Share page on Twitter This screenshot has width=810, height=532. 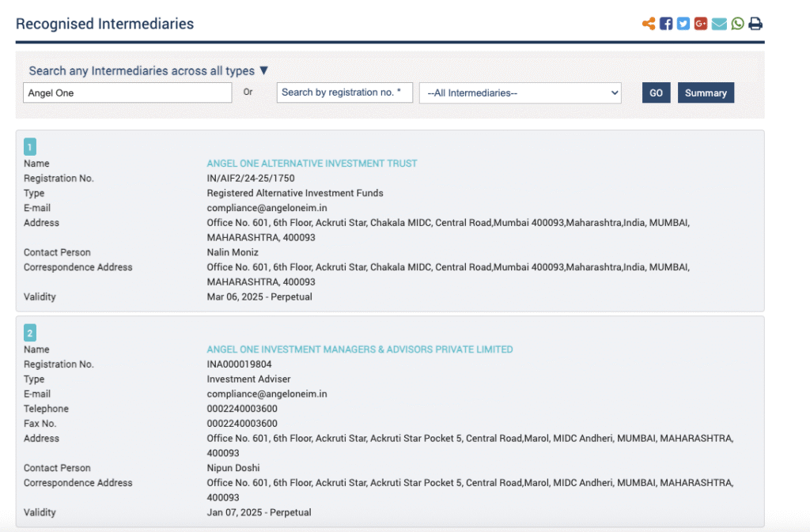(x=683, y=24)
